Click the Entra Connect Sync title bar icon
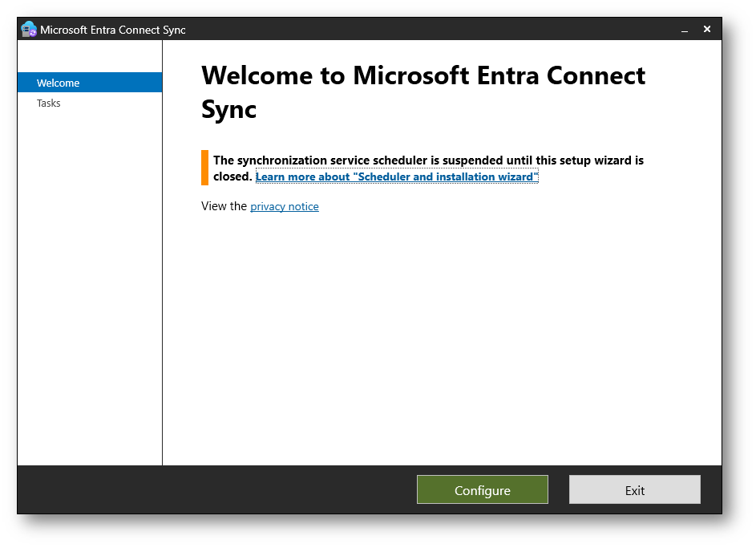The height and width of the screenshot is (548, 756). [x=29, y=30]
